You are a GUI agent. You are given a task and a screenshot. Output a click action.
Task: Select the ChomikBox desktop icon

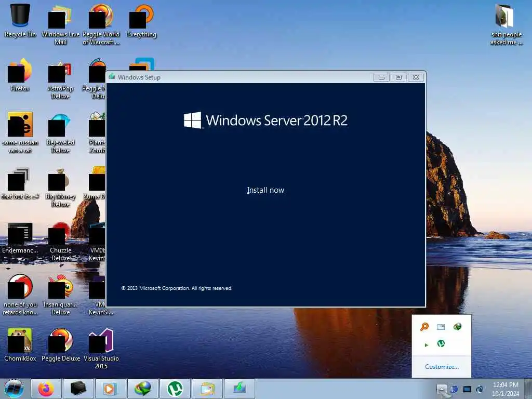tap(20, 344)
